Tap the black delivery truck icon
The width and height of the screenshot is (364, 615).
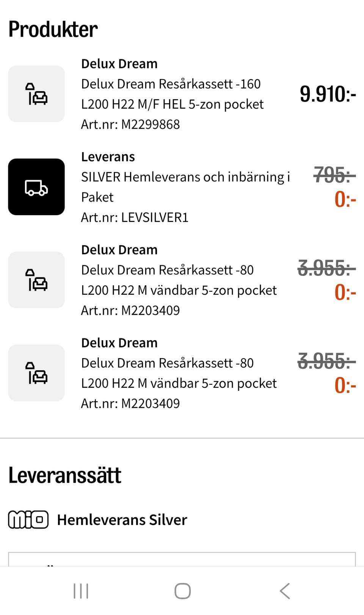pyautogui.click(x=36, y=187)
